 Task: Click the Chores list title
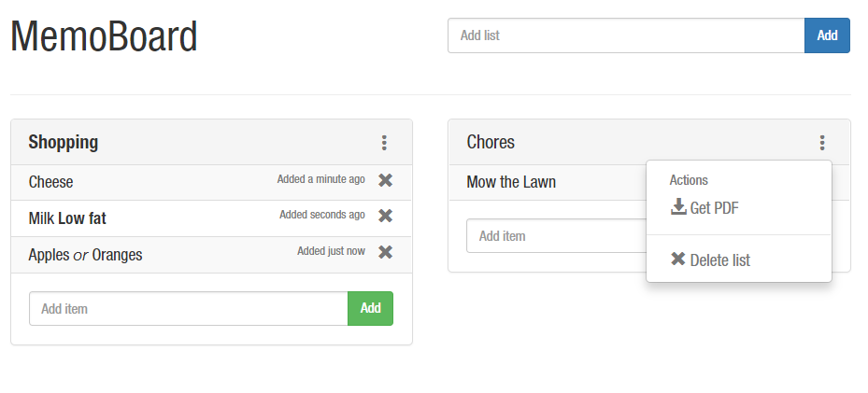491,143
